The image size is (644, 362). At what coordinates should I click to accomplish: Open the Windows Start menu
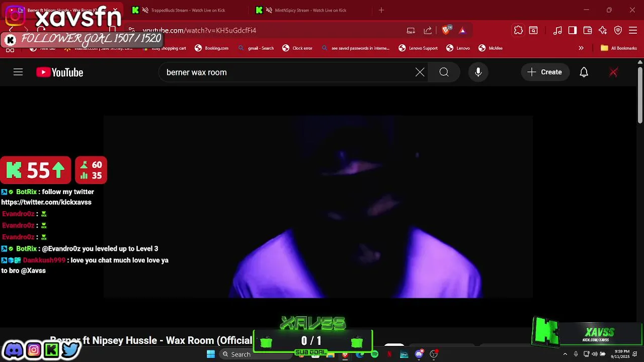(211, 354)
